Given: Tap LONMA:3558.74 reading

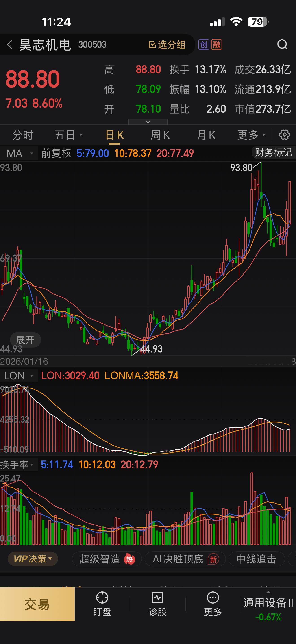Looking at the screenshot, I should tap(141, 376).
